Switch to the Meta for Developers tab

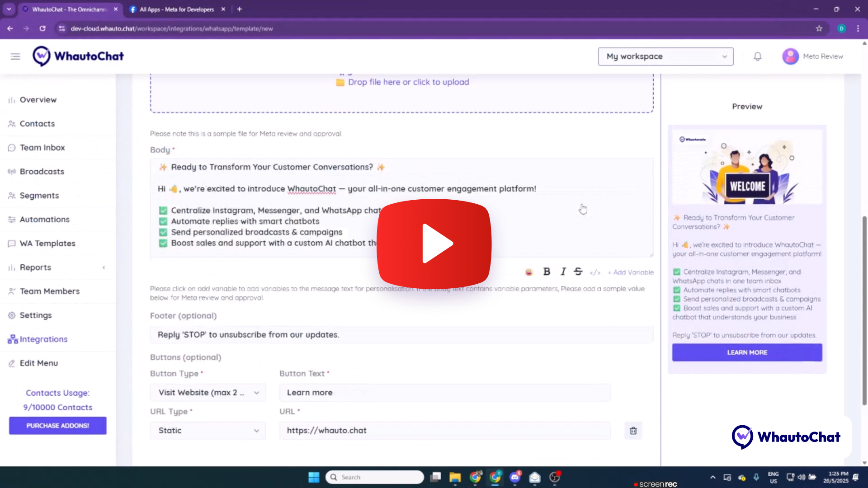(176, 9)
